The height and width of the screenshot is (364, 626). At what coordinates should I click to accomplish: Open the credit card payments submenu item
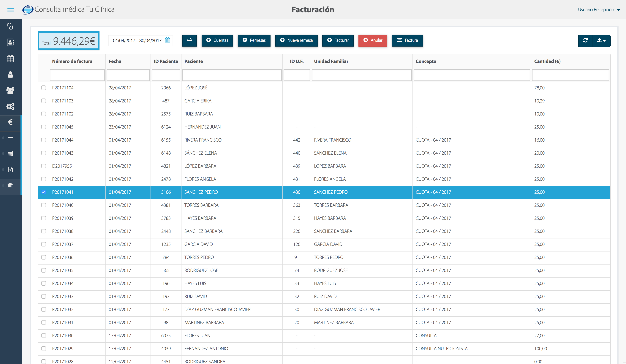tap(10, 138)
